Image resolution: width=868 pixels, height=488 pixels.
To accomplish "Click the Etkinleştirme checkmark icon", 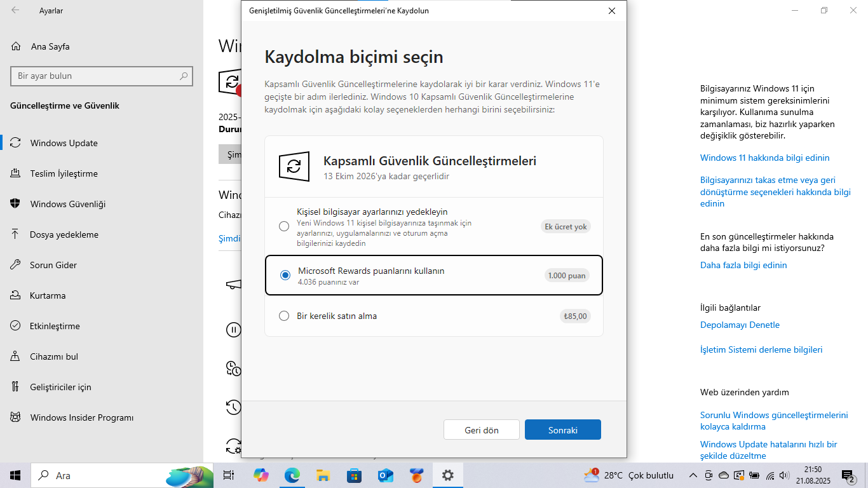I will pos(16,326).
